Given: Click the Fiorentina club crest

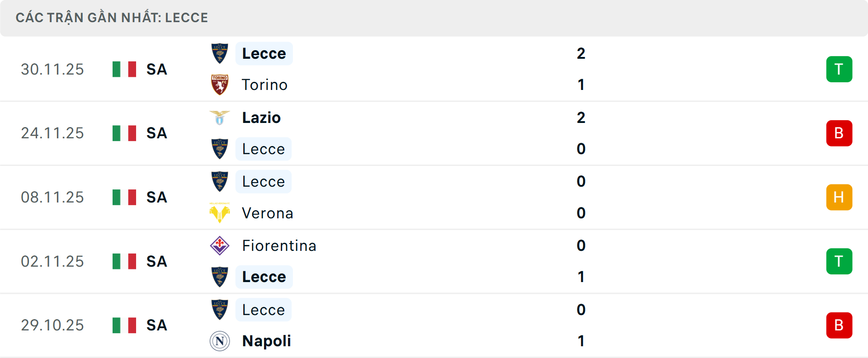Looking at the screenshot, I should [x=220, y=245].
